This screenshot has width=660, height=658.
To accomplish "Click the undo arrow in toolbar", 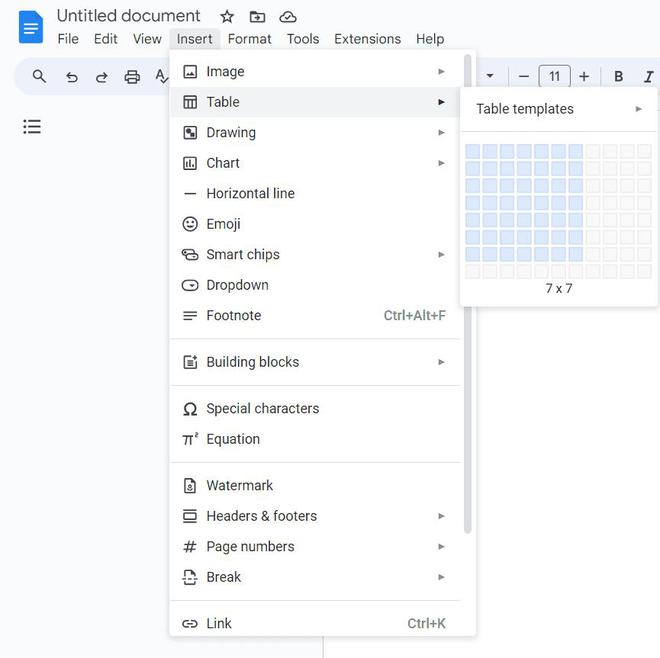I will 71,77.
